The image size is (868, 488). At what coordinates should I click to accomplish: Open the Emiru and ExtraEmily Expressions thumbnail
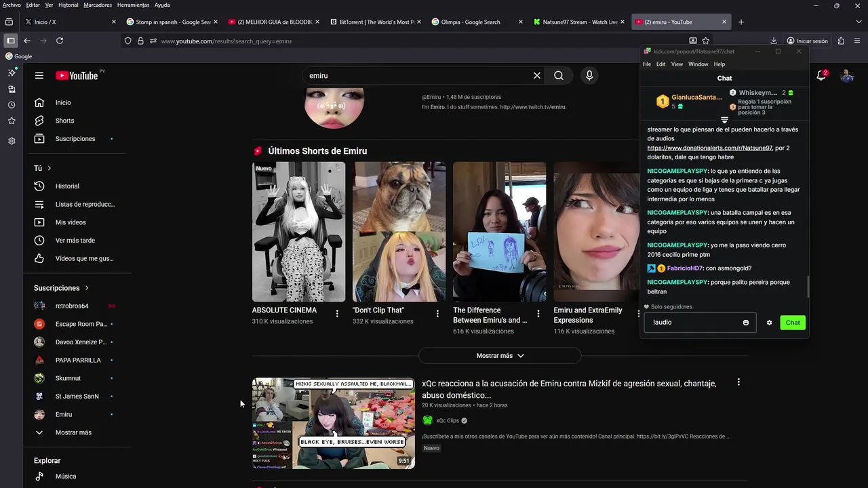click(597, 232)
